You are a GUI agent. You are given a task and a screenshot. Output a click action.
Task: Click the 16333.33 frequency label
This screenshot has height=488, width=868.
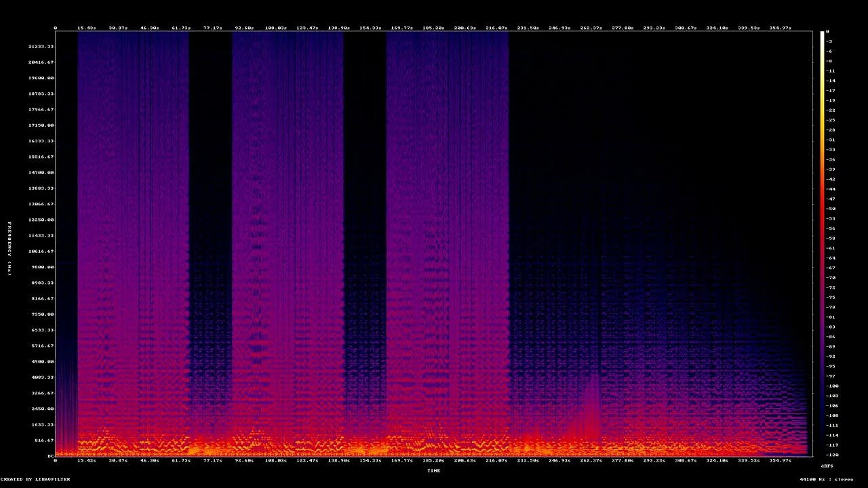[x=41, y=141]
